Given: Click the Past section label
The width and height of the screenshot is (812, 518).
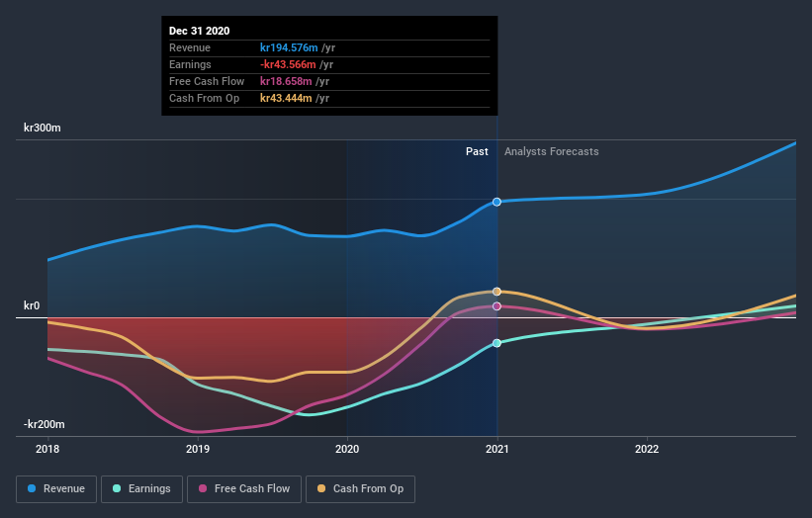Looking at the screenshot, I should click(x=477, y=151).
